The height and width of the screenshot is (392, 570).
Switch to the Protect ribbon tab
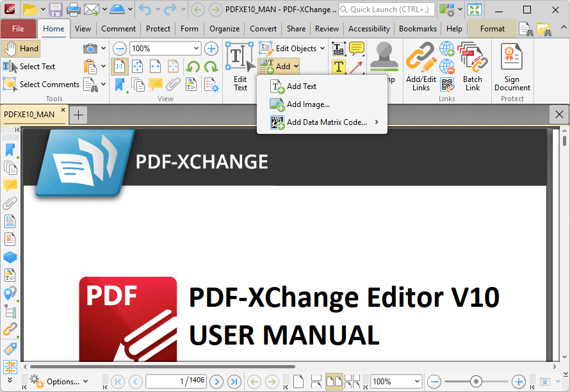pos(158,29)
